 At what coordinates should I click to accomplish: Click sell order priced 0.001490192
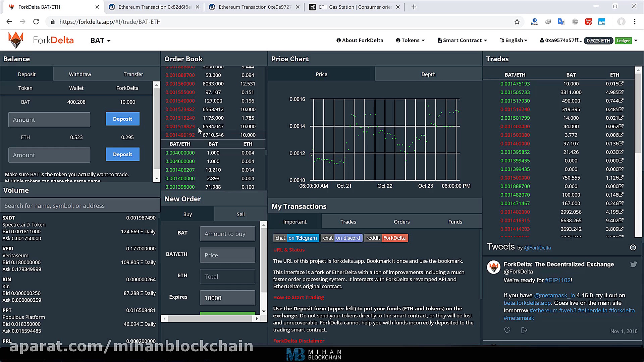point(213,135)
